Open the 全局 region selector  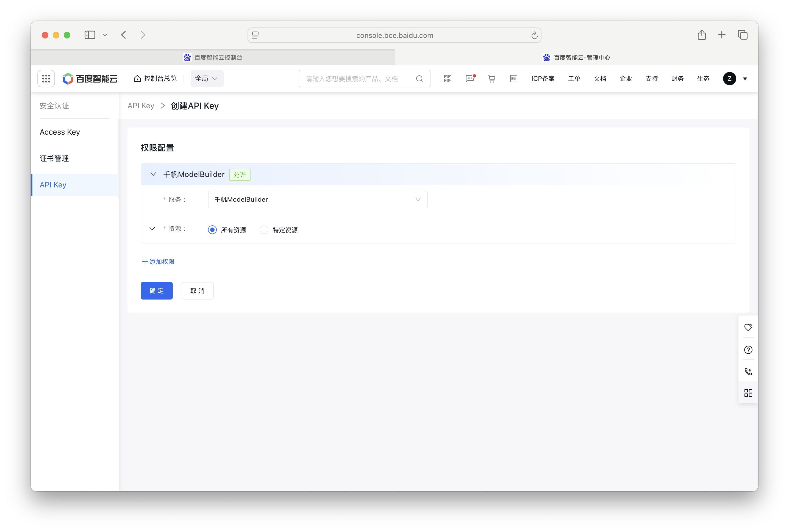(207, 78)
